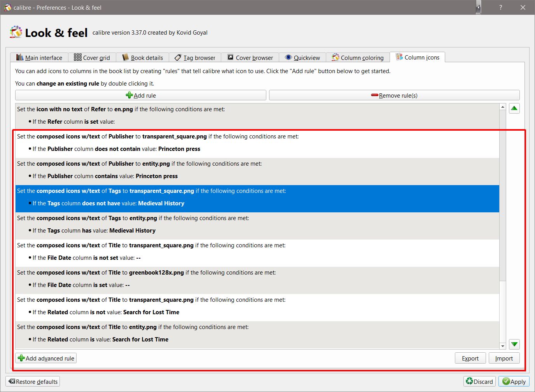Apply the Look & feel changes
The width and height of the screenshot is (535, 392).
[514, 381]
